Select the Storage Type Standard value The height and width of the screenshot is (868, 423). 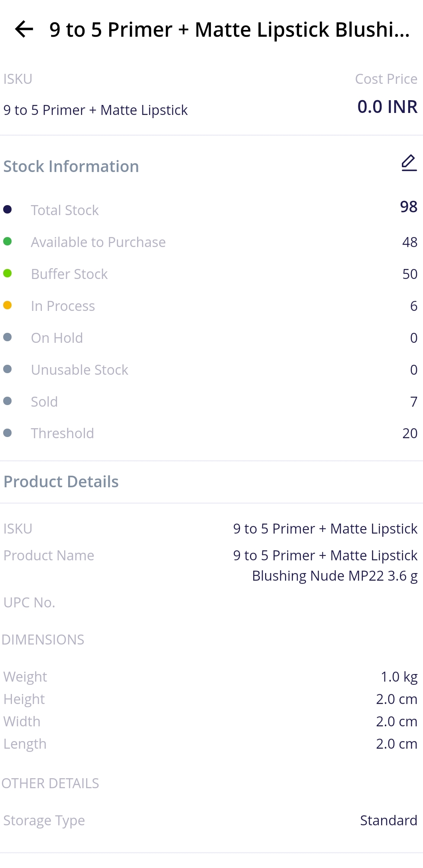[389, 820]
